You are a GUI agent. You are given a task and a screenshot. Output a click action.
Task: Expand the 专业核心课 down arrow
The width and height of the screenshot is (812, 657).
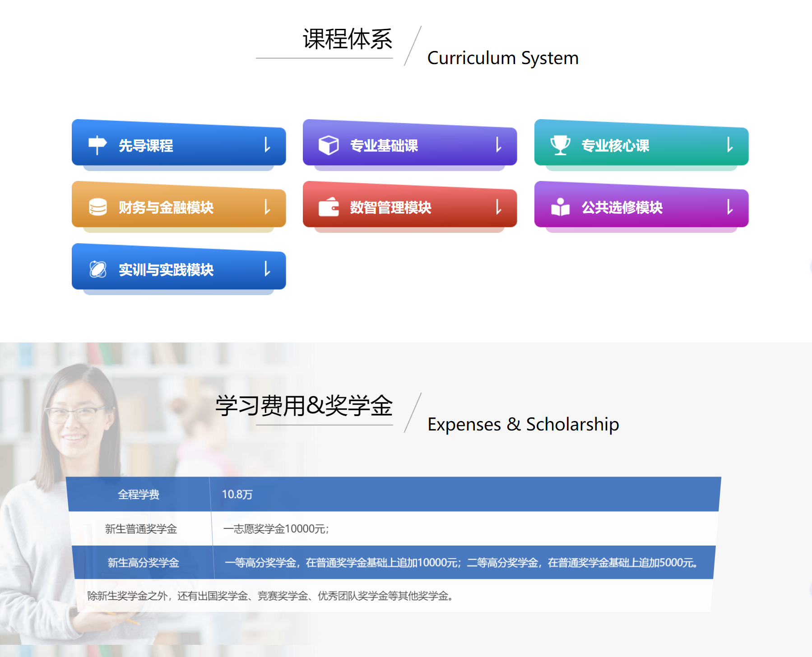pyautogui.click(x=730, y=144)
